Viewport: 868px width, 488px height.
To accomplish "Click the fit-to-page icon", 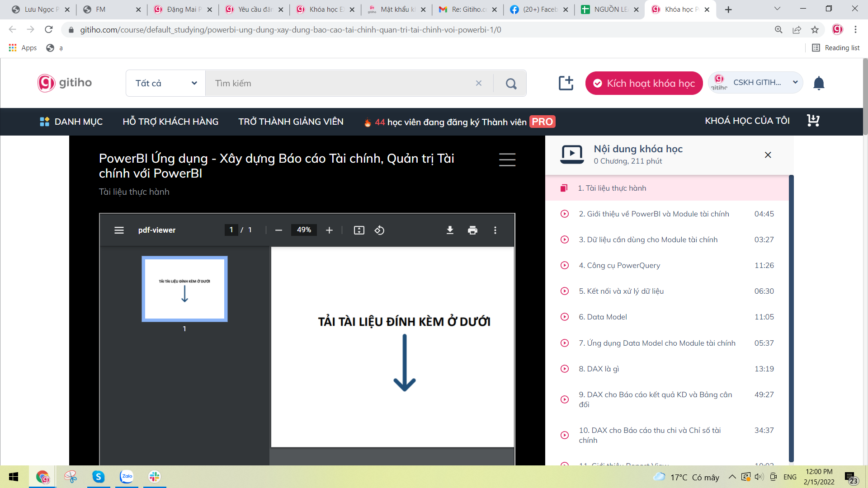I will pos(359,230).
